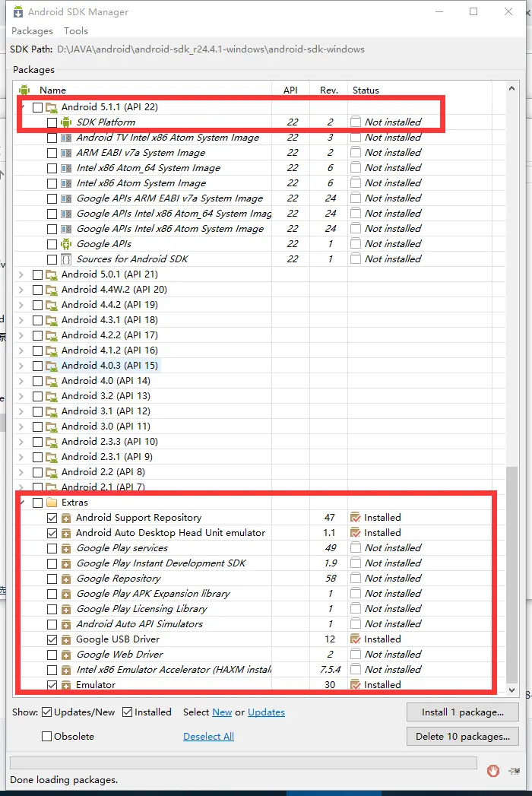Select the Android 4.0 (API 14) row

[253, 381]
